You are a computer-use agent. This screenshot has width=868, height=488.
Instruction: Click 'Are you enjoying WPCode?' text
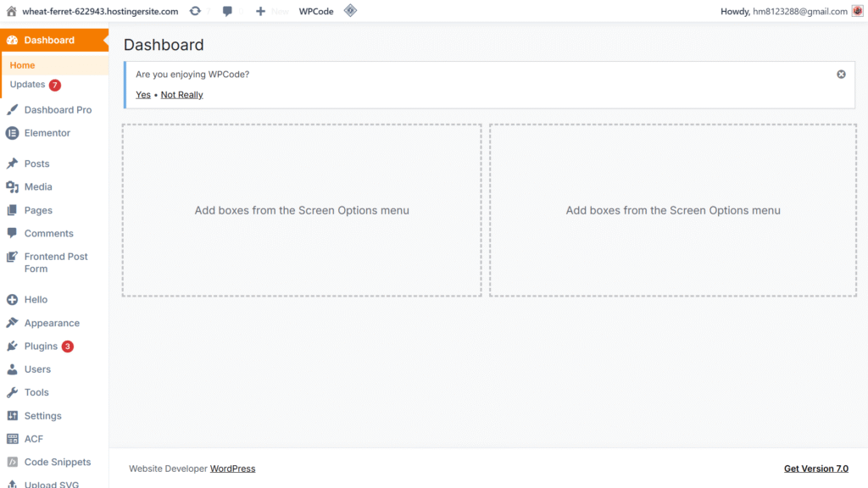click(192, 75)
